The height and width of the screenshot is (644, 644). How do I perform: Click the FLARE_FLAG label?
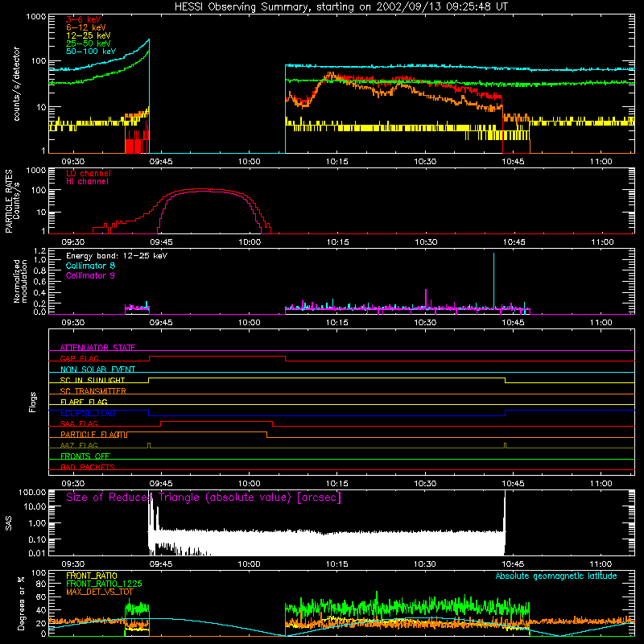tap(84, 402)
